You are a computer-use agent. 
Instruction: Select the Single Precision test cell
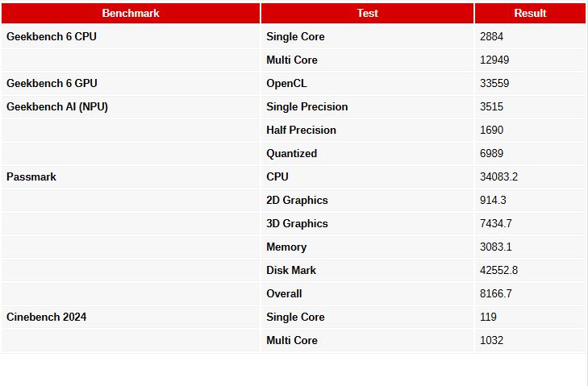point(307,106)
